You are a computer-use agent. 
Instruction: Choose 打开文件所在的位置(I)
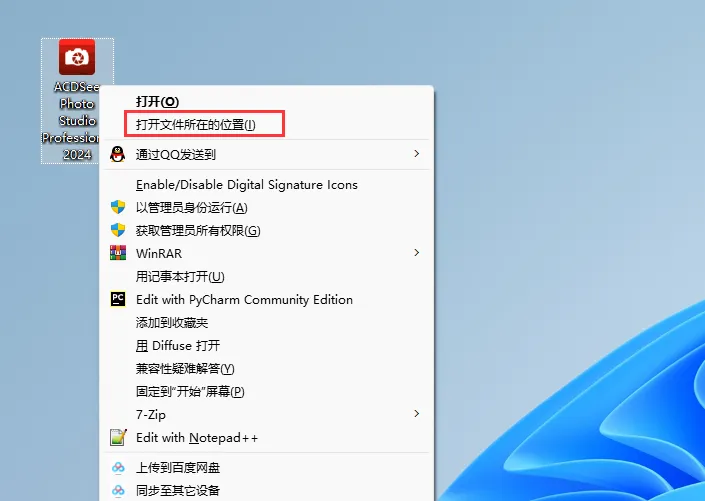pos(267,125)
